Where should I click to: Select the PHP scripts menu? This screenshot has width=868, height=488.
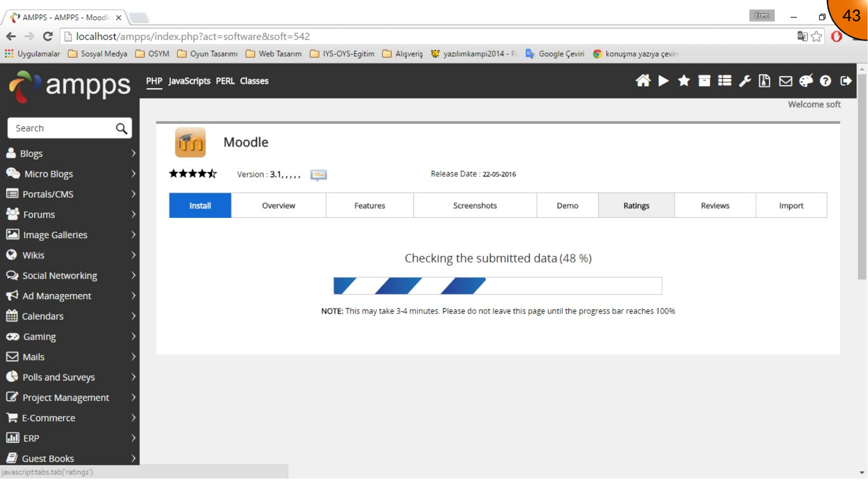click(154, 81)
